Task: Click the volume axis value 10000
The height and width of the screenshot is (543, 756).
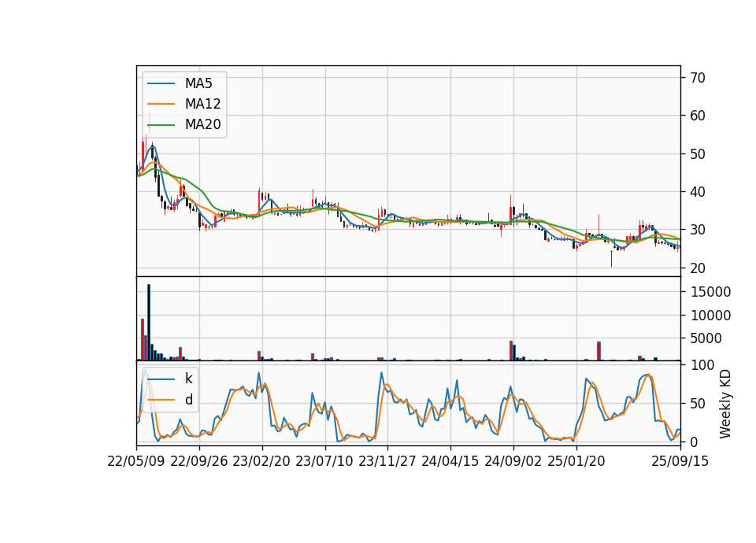Action: pos(710,316)
